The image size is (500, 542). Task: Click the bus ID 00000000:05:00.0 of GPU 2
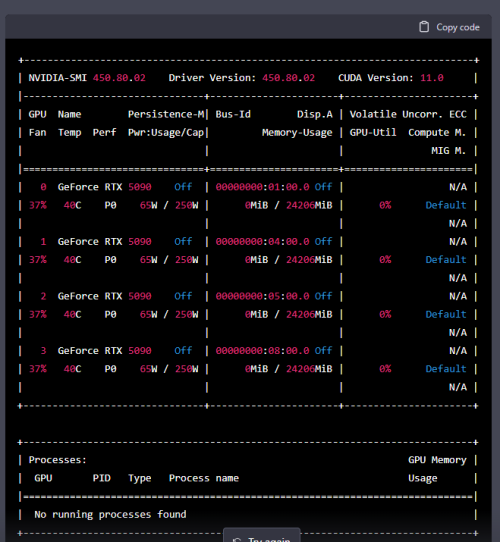click(x=262, y=296)
